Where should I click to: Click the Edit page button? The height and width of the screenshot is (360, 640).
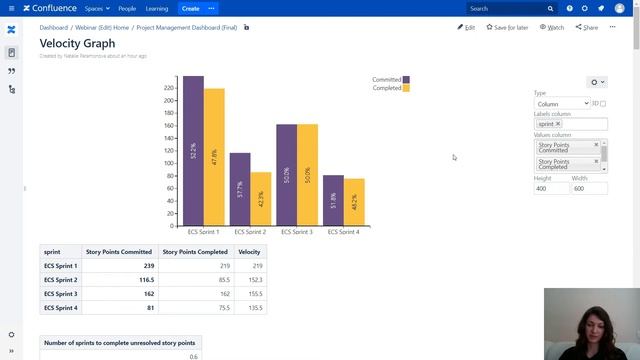coord(466,27)
